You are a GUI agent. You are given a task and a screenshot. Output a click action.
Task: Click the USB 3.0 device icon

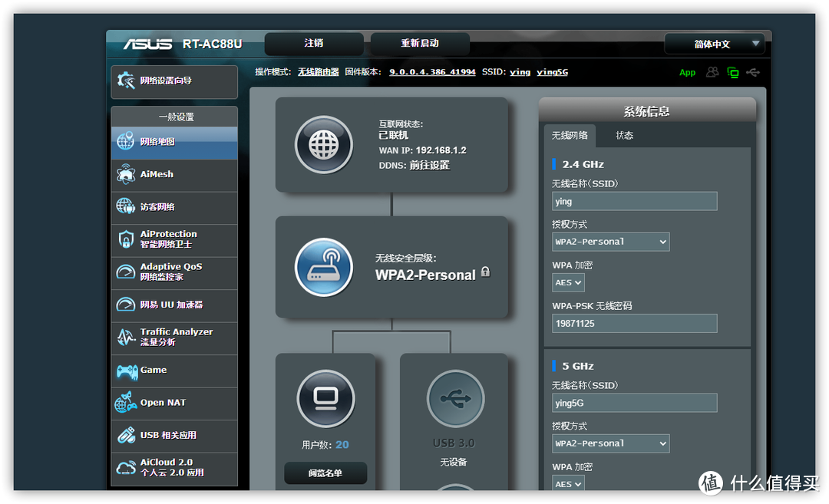(455, 398)
